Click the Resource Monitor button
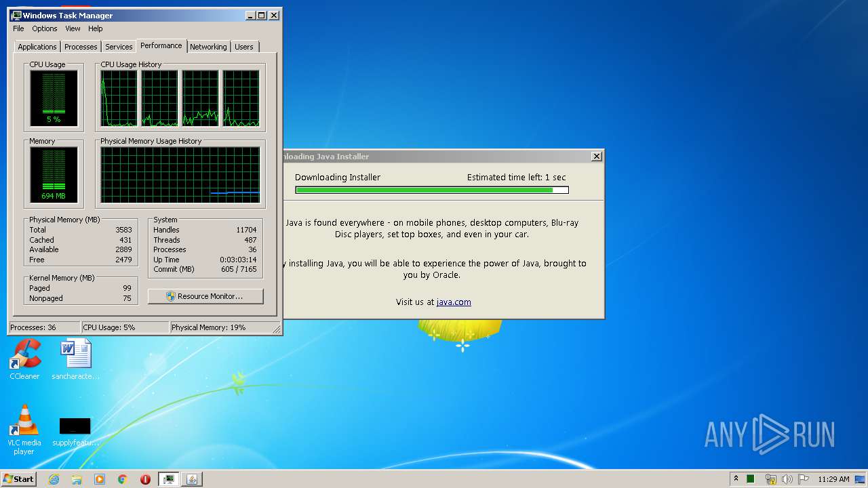 [x=205, y=296]
